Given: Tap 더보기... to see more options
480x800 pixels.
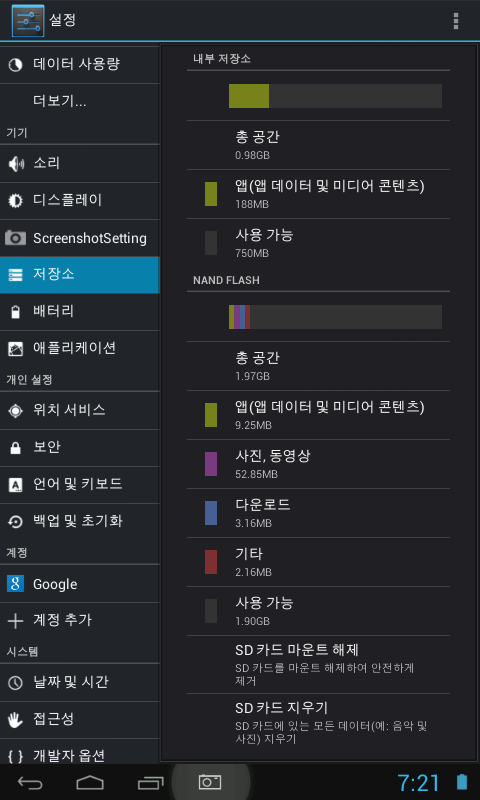Looking at the screenshot, I should tap(80, 102).
